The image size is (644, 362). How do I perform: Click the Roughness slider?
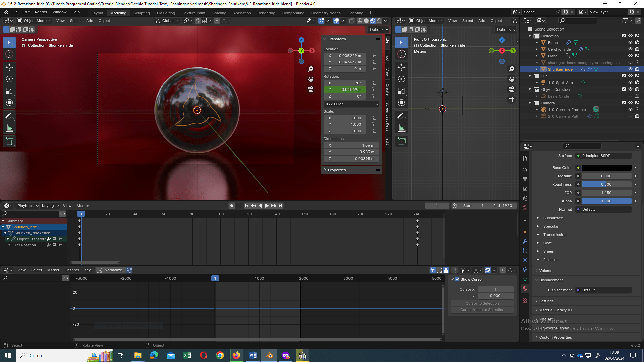[606, 184]
